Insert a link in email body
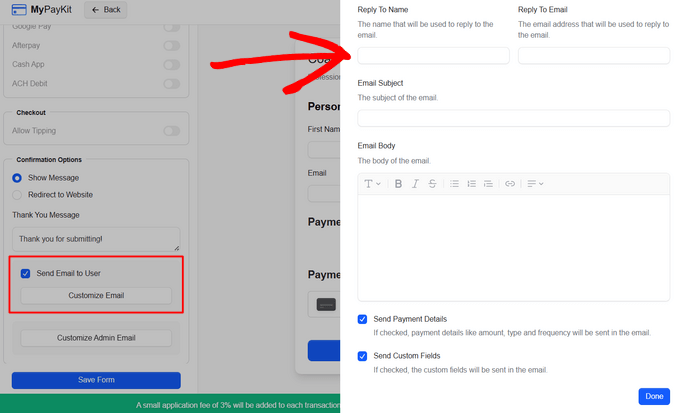Viewport: 680px width, 413px height. pos(510,184)
